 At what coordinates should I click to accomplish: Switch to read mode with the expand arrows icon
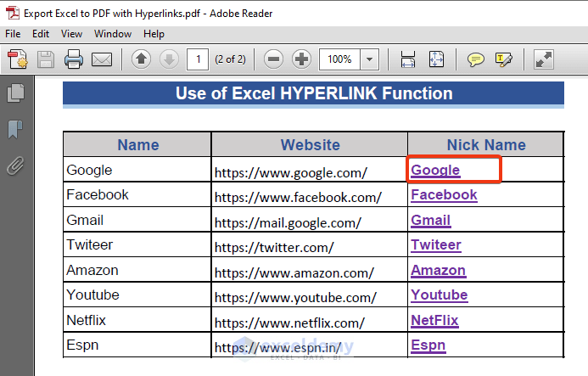(543, 59)
